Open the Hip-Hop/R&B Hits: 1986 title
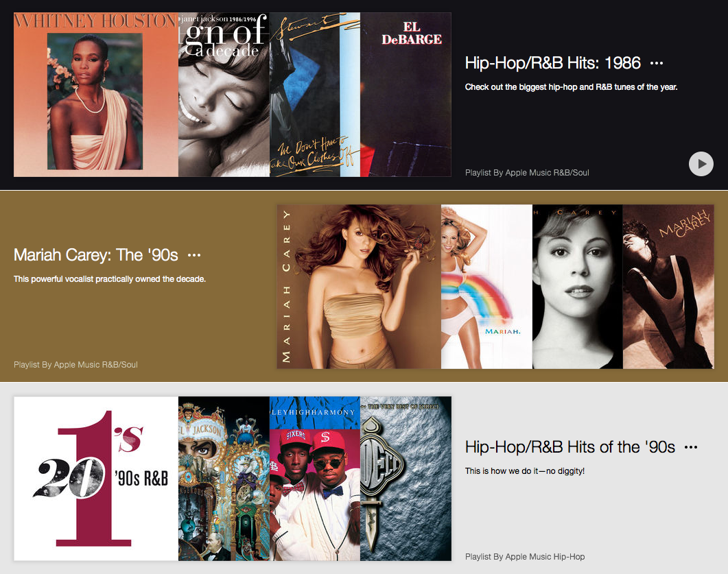Image resolution: width=728 pixels, height=574 pixels. [x=552, y=63]
